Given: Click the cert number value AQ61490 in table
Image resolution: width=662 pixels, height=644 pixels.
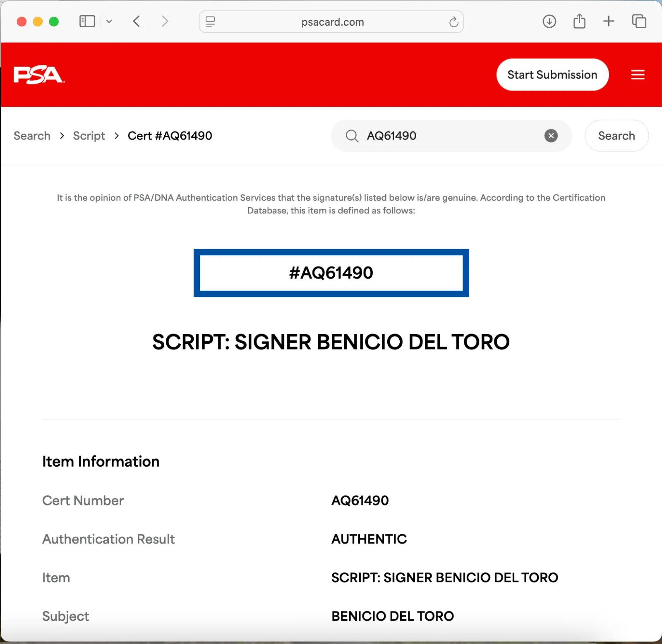Looking at the screenshot, I should click(360, 500).
